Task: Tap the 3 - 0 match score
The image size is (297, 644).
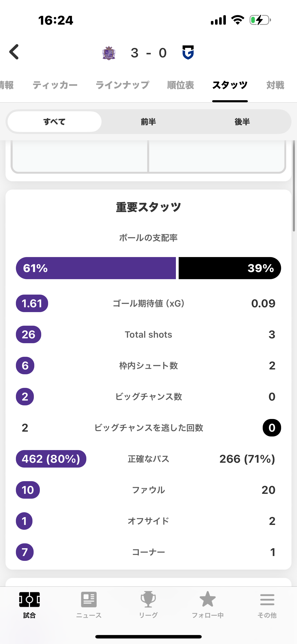Action: tap(148, 53)
